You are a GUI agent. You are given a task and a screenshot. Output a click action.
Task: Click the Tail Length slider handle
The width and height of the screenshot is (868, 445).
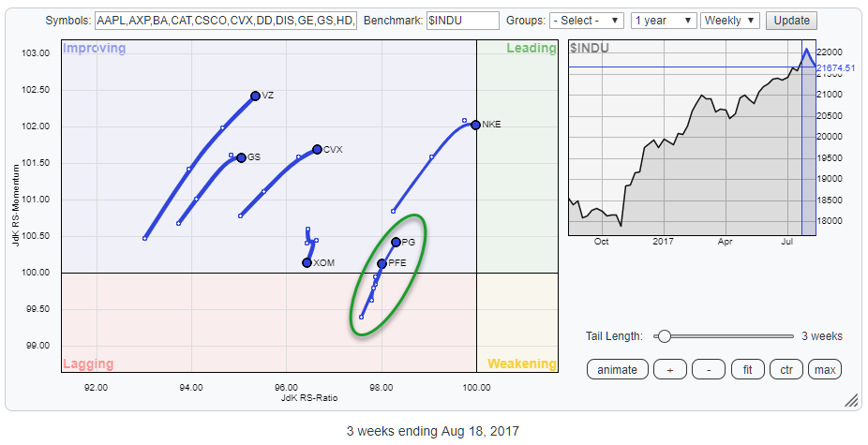pyautogui.click(x=663, y=336)
